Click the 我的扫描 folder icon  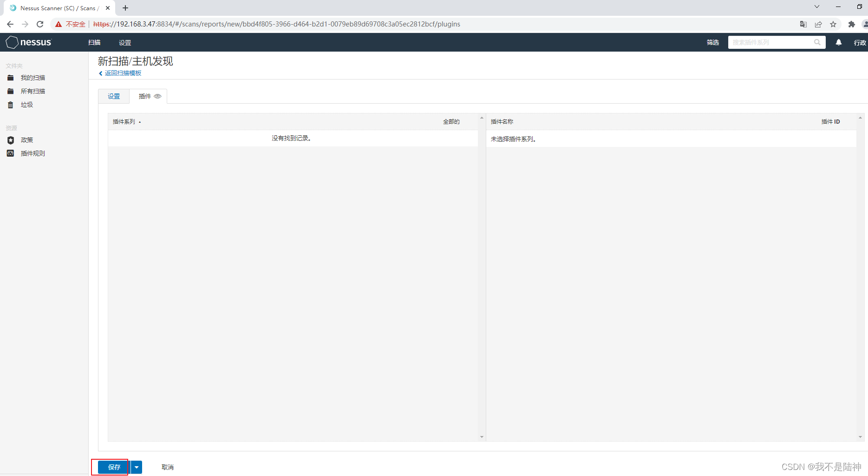point(10,78)
